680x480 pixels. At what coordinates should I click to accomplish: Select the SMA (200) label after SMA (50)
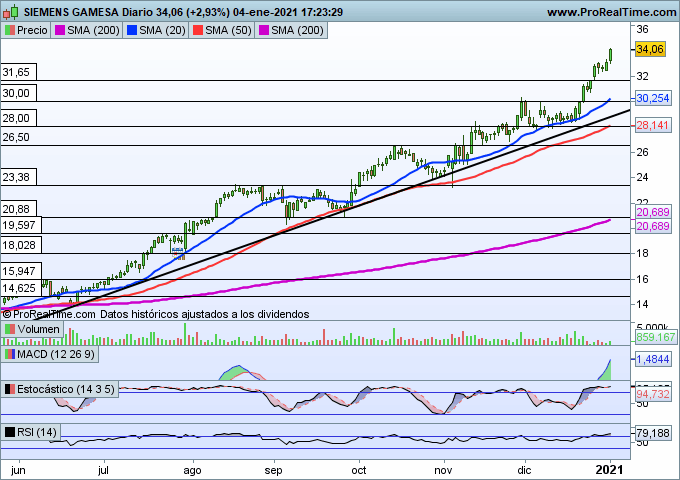click(x=298, y=30)
